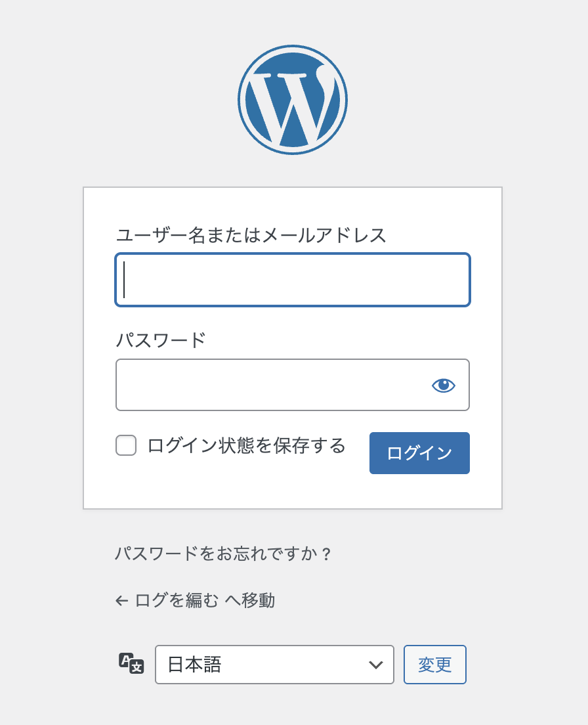The width and height of the screenshot is (588, 725).
Task: Click the blue ログイン button
Action: [419, 453]
